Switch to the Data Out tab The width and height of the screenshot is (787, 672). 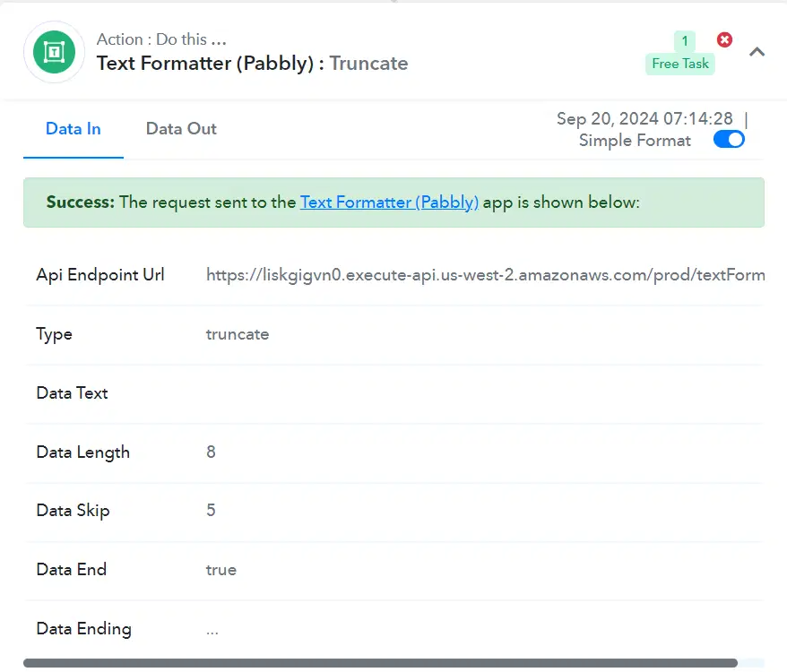181,129
